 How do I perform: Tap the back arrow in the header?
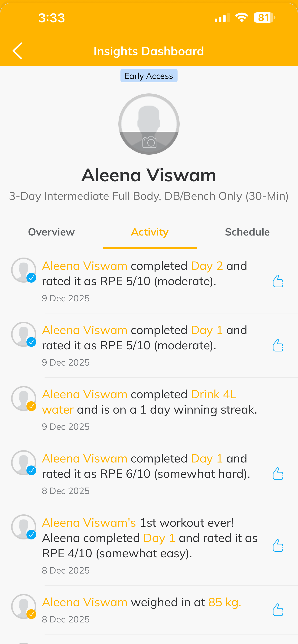point(17,51)
